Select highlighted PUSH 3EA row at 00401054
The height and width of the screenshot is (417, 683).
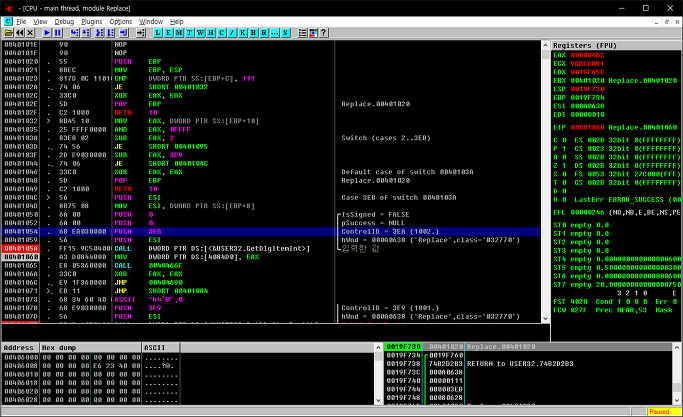click(x=271, y=231)
